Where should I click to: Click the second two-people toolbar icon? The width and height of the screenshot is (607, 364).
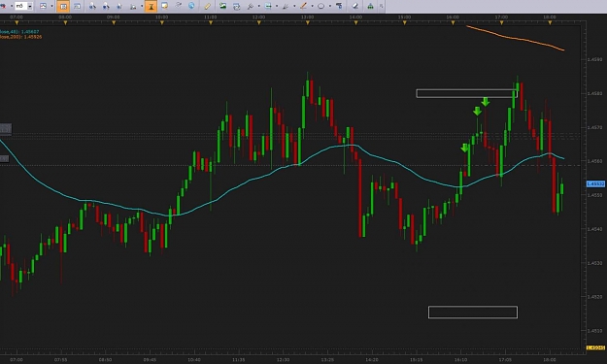[x=106, y=6]
